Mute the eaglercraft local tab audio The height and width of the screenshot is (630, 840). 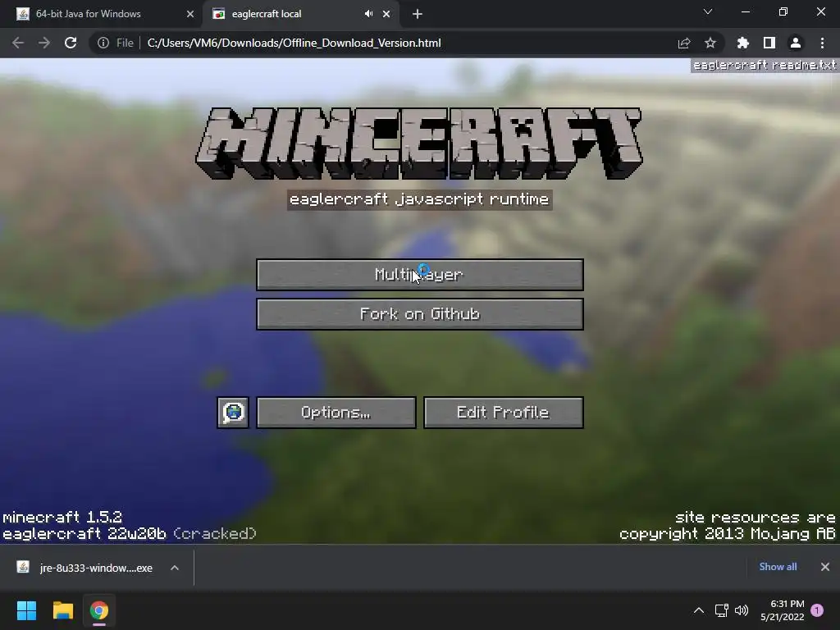(368, 14)
